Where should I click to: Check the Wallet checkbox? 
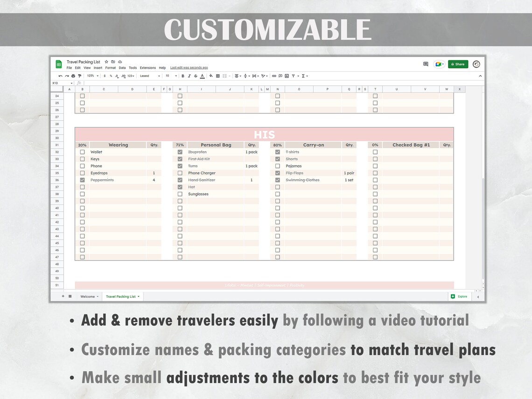82,152
